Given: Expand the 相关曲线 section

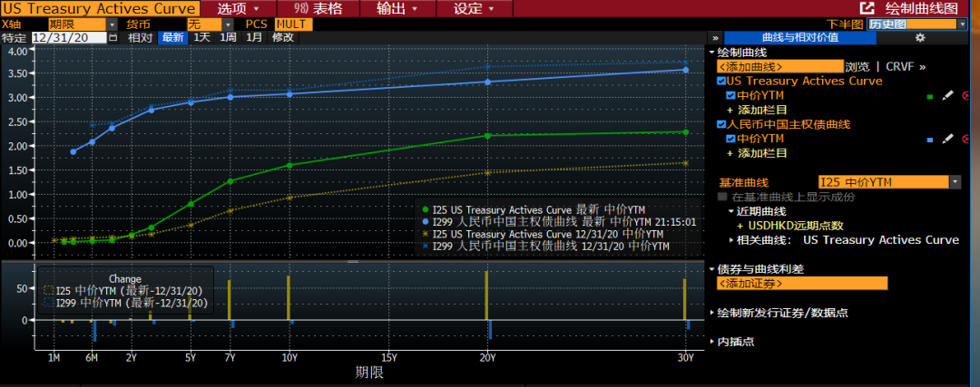Looking at the screenshot, I should [732, 239].
